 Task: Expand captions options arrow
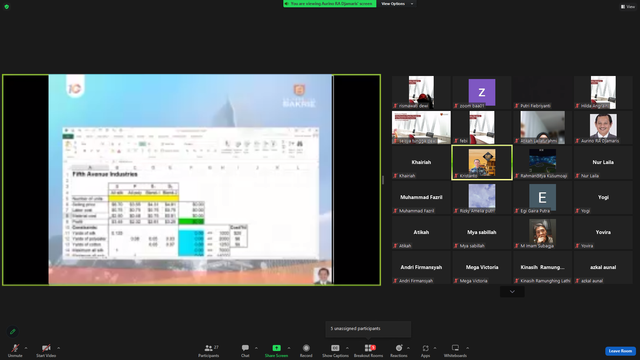pyautogui.click(x=347, y=348)
